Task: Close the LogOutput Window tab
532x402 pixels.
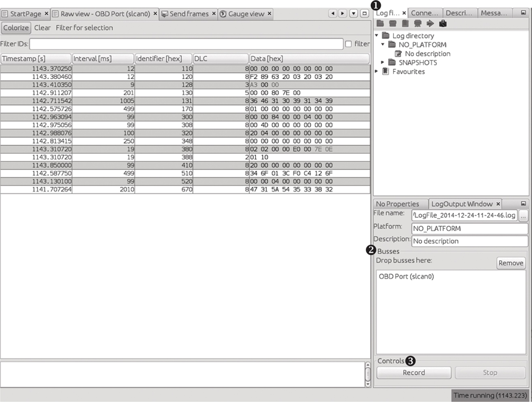Action: pyautogui.click(x=498, y=204)
